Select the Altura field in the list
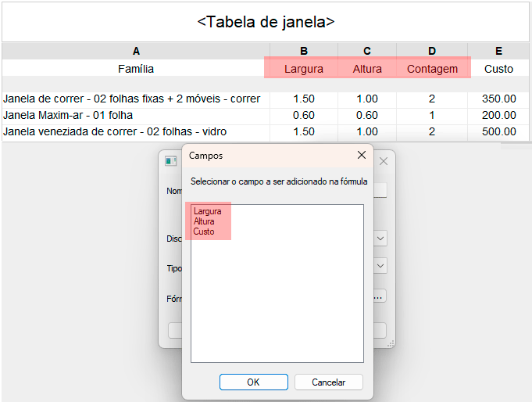The image size is (532, 402). pyautogui.click(x=204, y=221)
